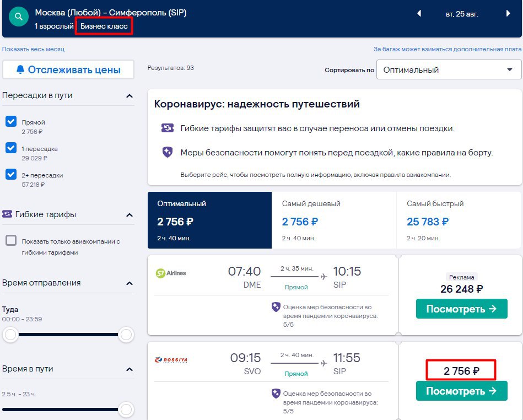Click the left departure time slider handle
This screenshot has height=420, width=523.
10,335
